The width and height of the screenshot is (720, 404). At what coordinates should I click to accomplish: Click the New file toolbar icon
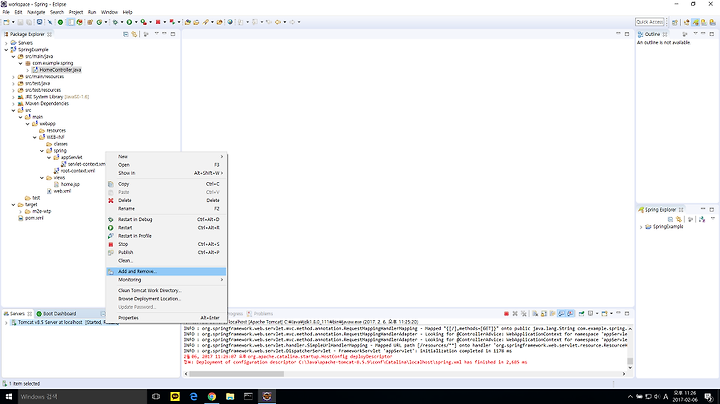click(6, 22)
